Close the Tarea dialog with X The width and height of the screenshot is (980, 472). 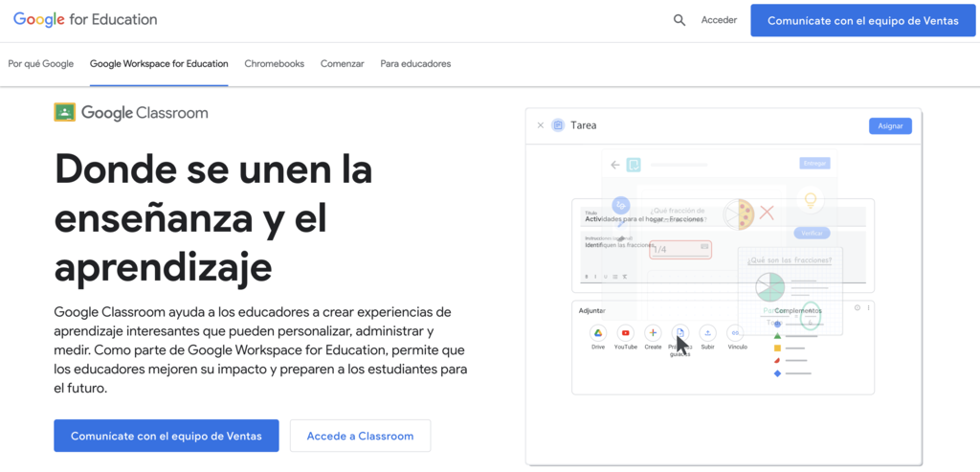(x=541, y=125)
